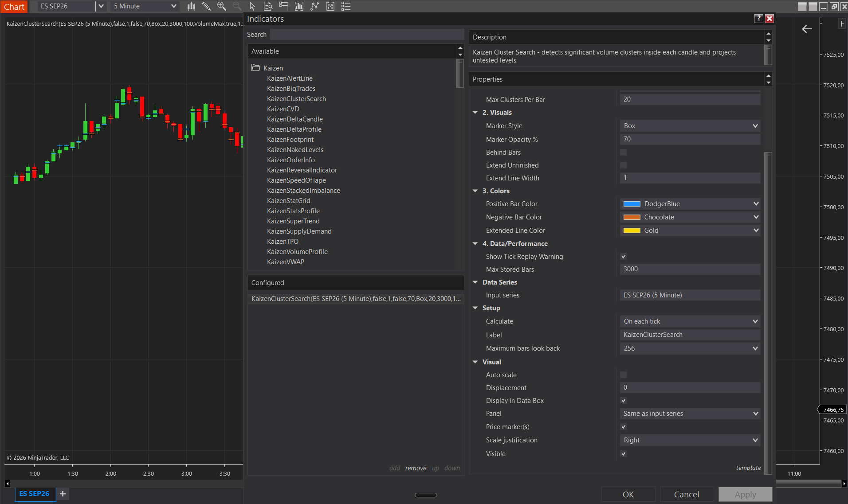
Task: Click the plus icon to add chart tab
Action: pyautogui.click(x=63, y=494)
